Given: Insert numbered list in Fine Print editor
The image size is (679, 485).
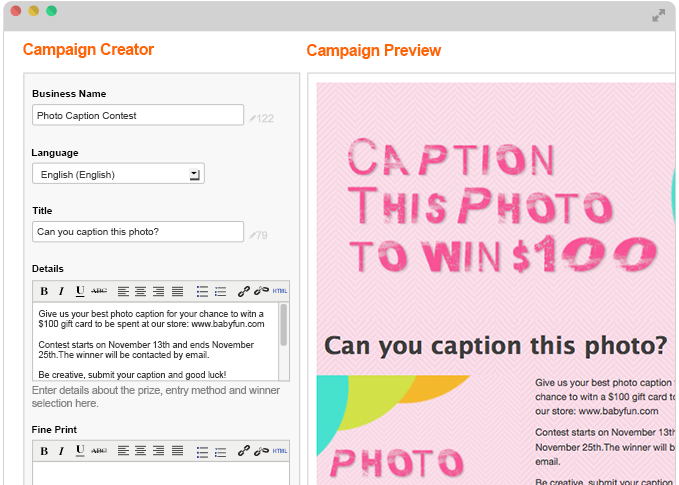Looking at the screenshot, I should click(220, 452).
